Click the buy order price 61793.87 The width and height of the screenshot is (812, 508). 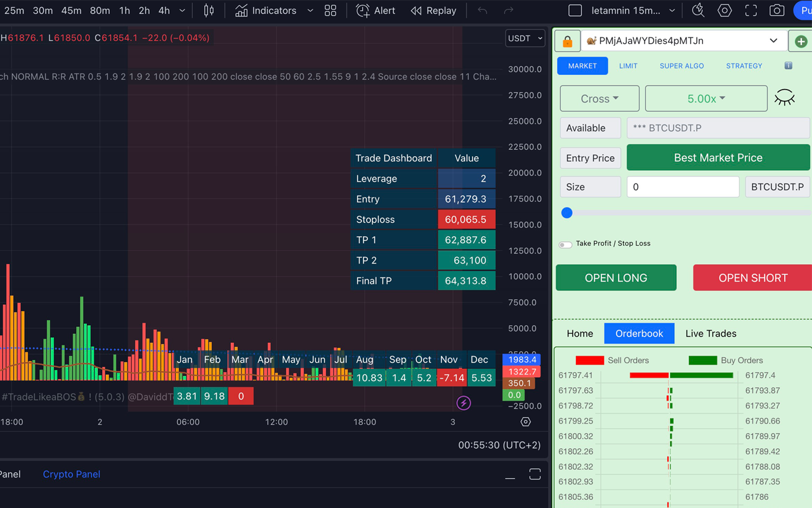(763, 391)
